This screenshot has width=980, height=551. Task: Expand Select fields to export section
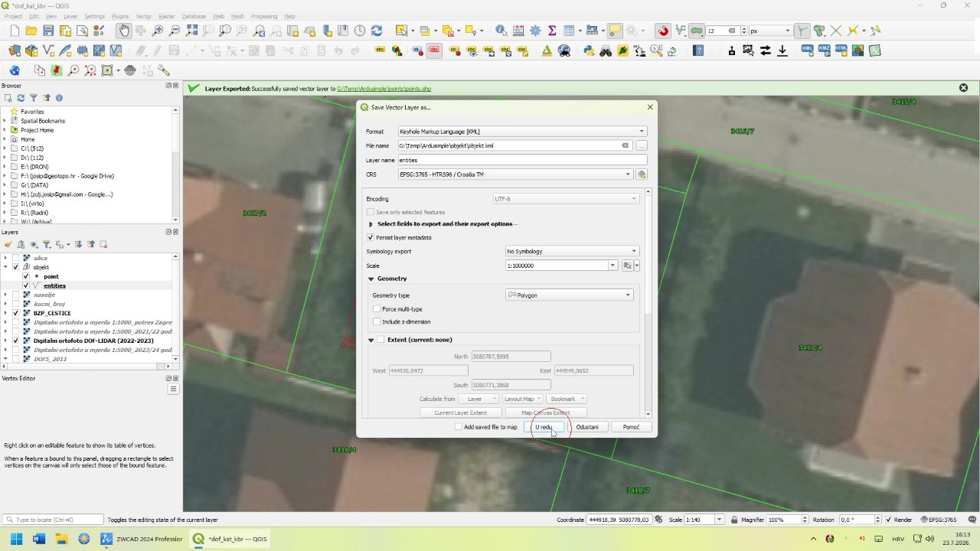point(444,224)
